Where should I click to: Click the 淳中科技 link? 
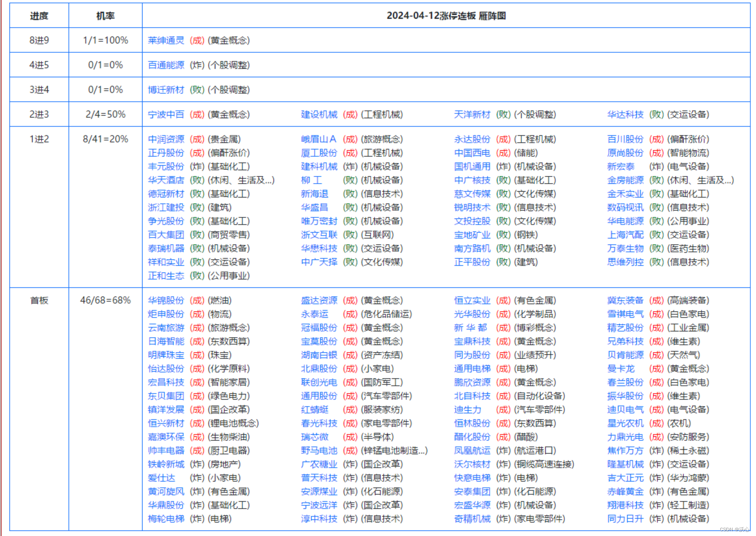pos(319,519)
